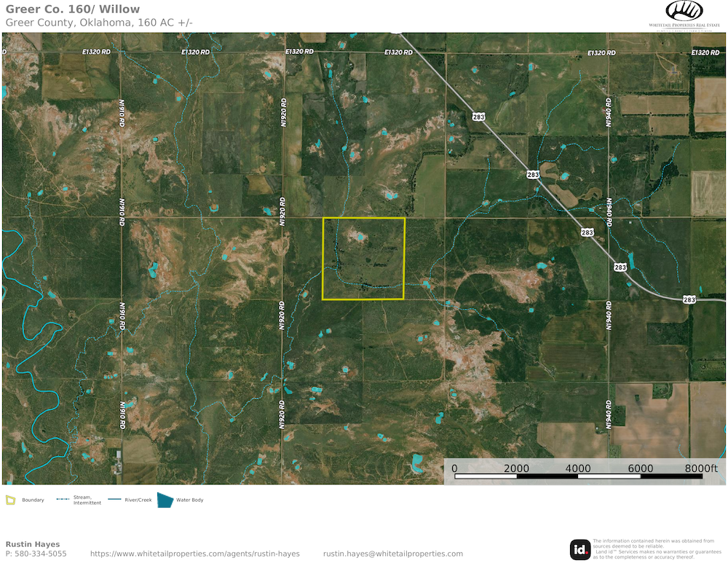Click the 'Water Body' legend label
728x563 pixels.
tap(190, 500)
